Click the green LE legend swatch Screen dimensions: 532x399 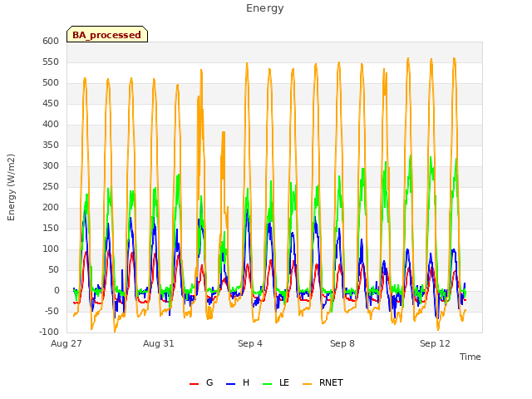(268, 384)
